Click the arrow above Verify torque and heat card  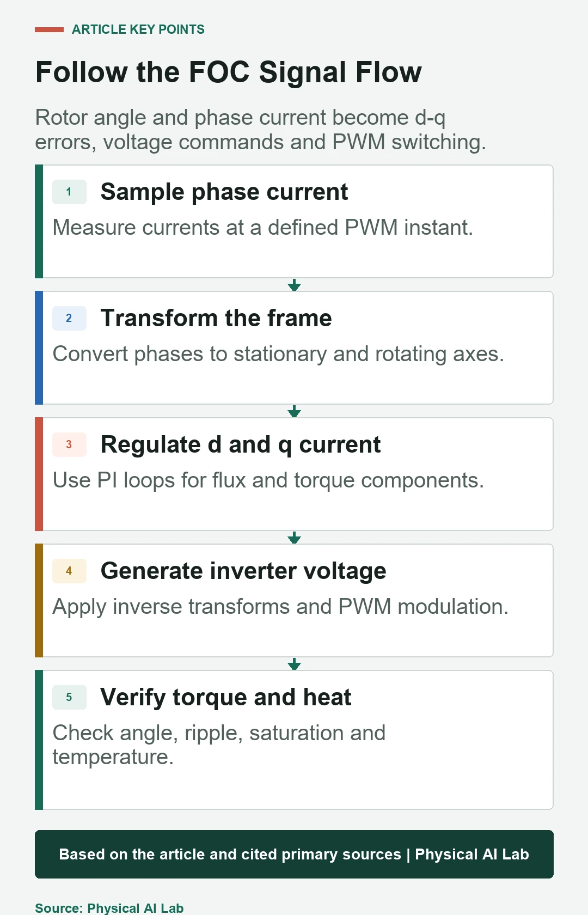[x=294, y=664]
